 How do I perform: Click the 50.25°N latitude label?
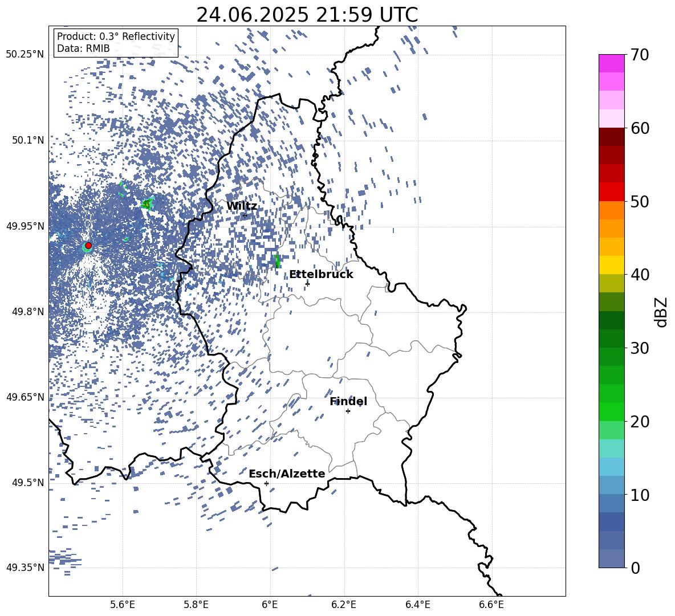tap(25, 55)
